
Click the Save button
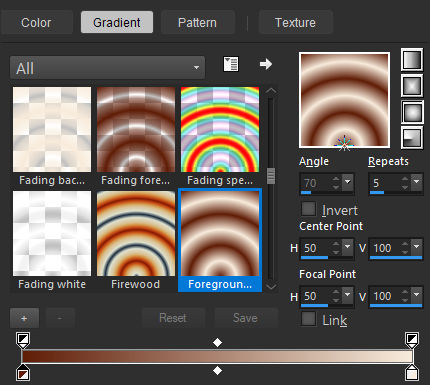(x=246, y=318)
